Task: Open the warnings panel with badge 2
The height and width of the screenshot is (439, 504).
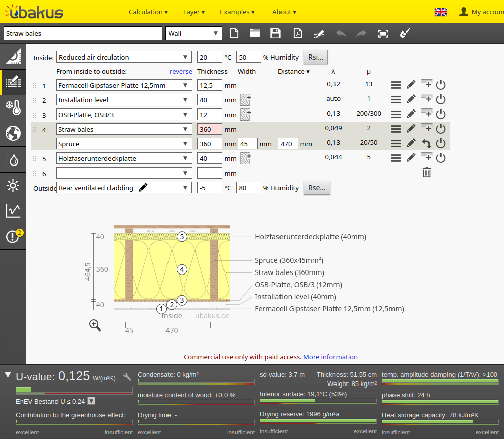Action: click(x=13, y=237)
